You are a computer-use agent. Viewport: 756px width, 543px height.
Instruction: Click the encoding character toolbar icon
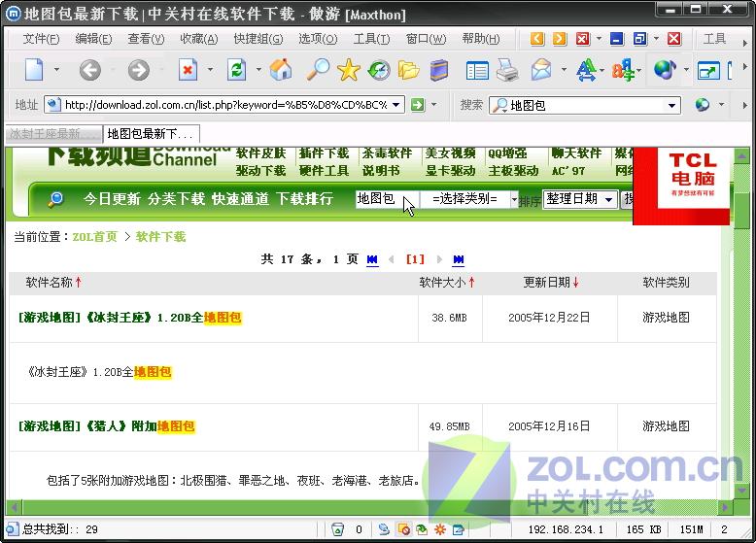coord(623,70)
